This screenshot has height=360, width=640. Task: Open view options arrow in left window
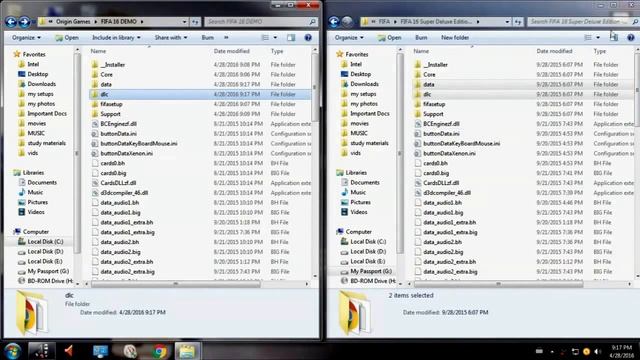[x=275, y=38]
